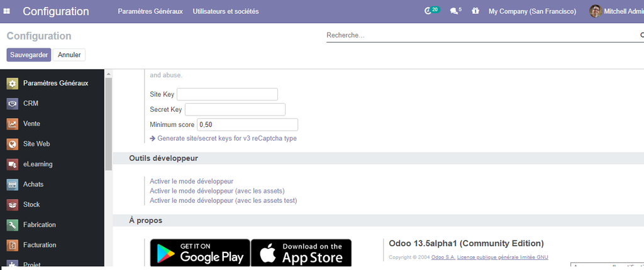Click the Site Web globe icon
The image size is (644, 270).
click(x=12, y=144)
